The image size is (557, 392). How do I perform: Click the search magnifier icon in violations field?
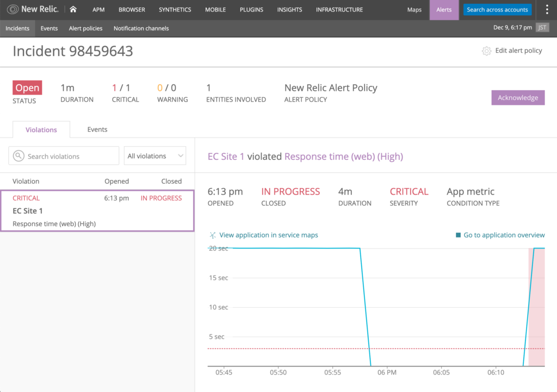coord(18,156)
